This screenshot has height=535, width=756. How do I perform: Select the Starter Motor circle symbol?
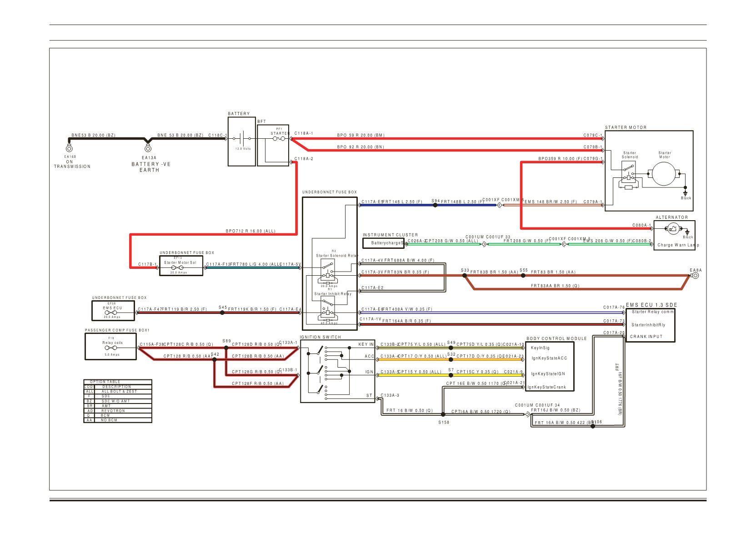point(664,174)
